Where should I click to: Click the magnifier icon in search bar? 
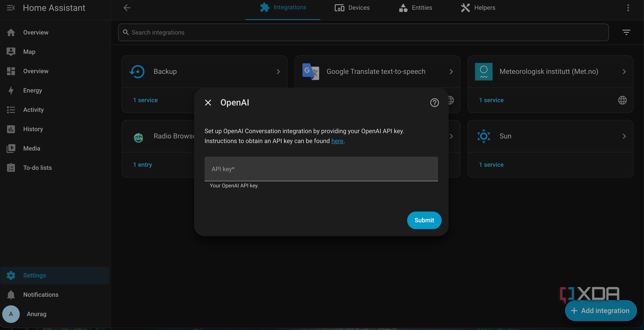(126, 32)
